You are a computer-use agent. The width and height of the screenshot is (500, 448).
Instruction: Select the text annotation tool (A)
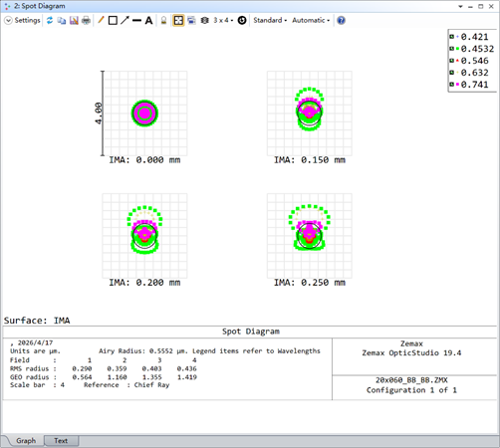(148, 21)
